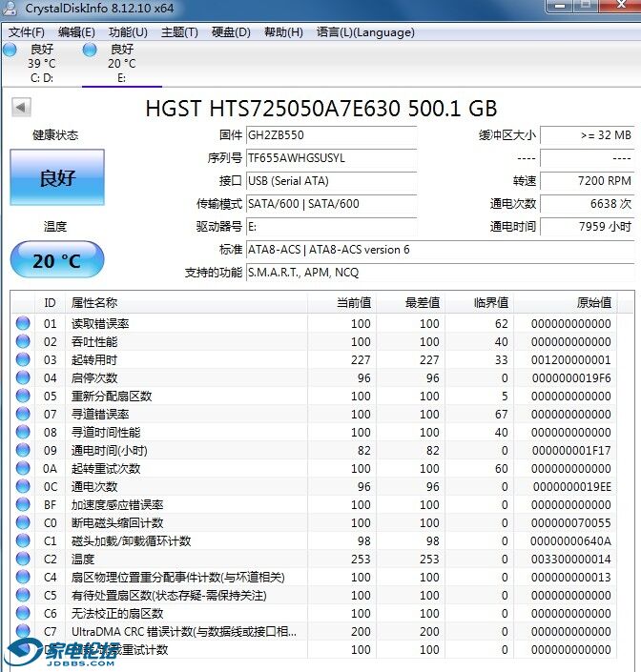Screen dimensions: 641x672
Task: Click status icon for C6 无法校正的扇区数
Action: 23,613
